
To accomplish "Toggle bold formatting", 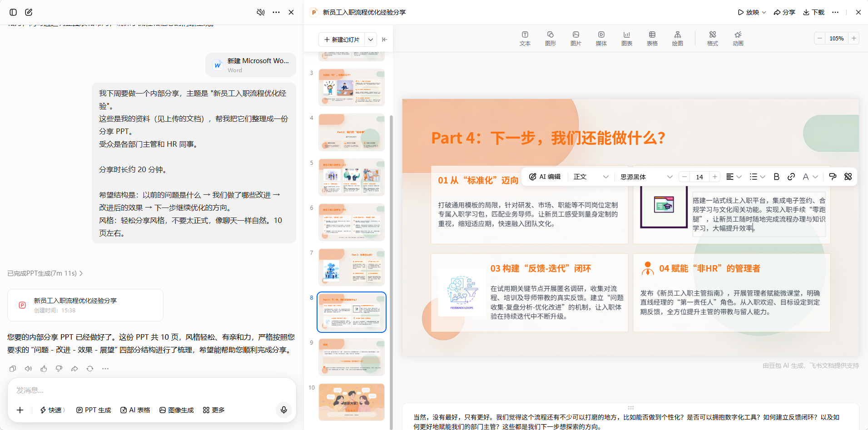I will pyautogui.click(x=776, y=177).
